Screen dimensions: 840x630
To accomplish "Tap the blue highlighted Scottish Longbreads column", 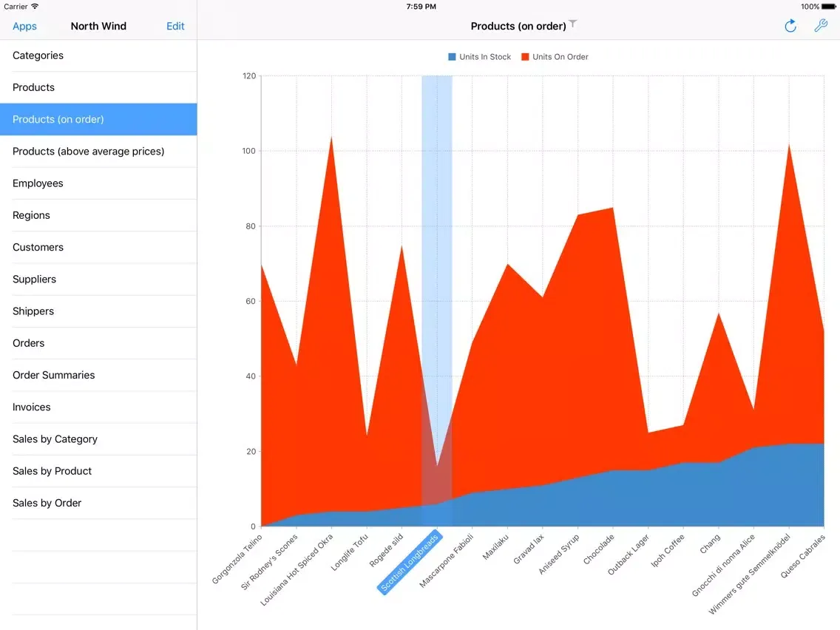I will (x=436, y=300).
